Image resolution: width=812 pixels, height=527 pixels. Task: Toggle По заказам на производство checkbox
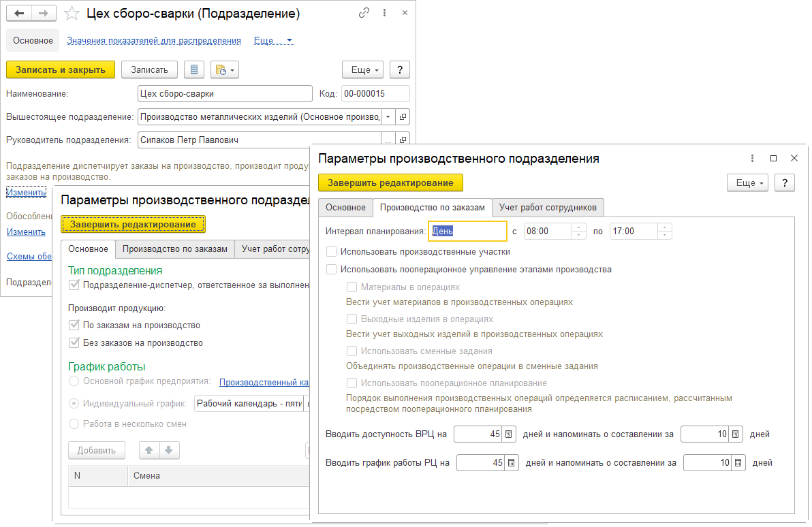[x=74, y=325]
